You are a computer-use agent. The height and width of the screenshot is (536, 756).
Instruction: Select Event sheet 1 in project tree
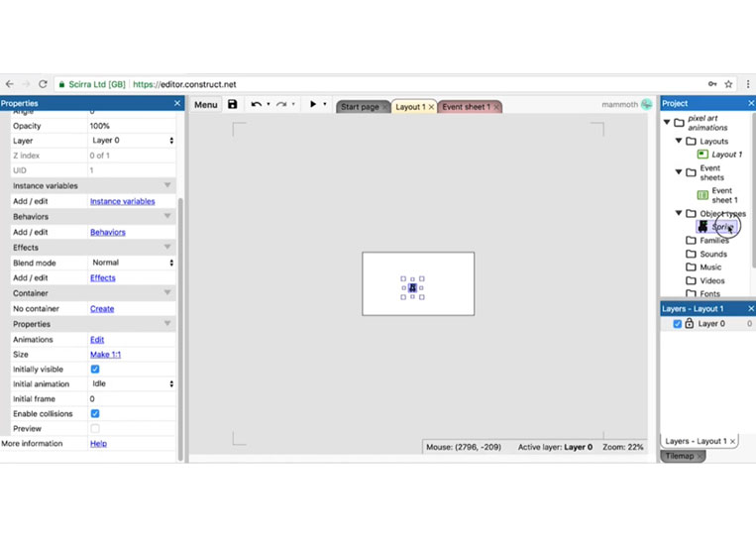(724, 195)
